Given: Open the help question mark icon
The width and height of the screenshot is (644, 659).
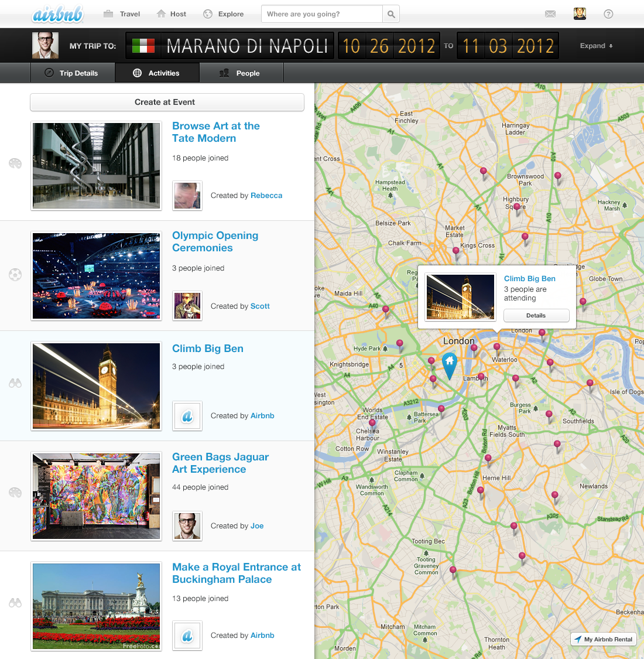Looking at the screenshot, I should (608, 14).
